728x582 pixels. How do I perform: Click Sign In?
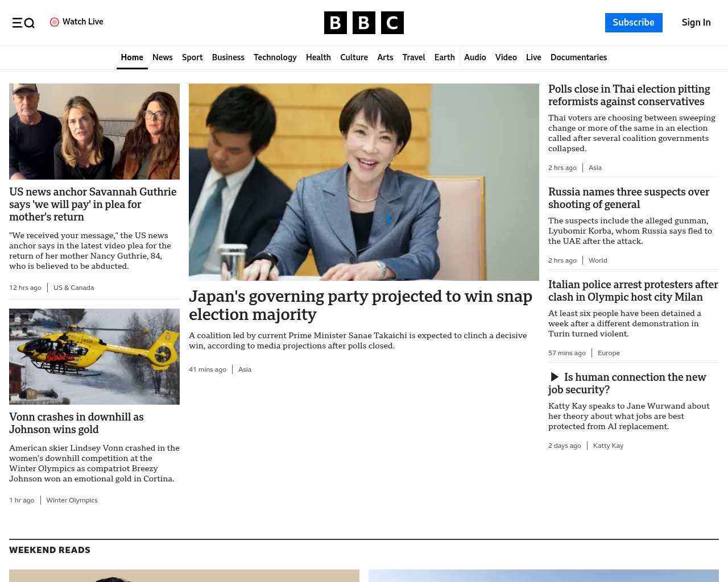pos(696,23)
